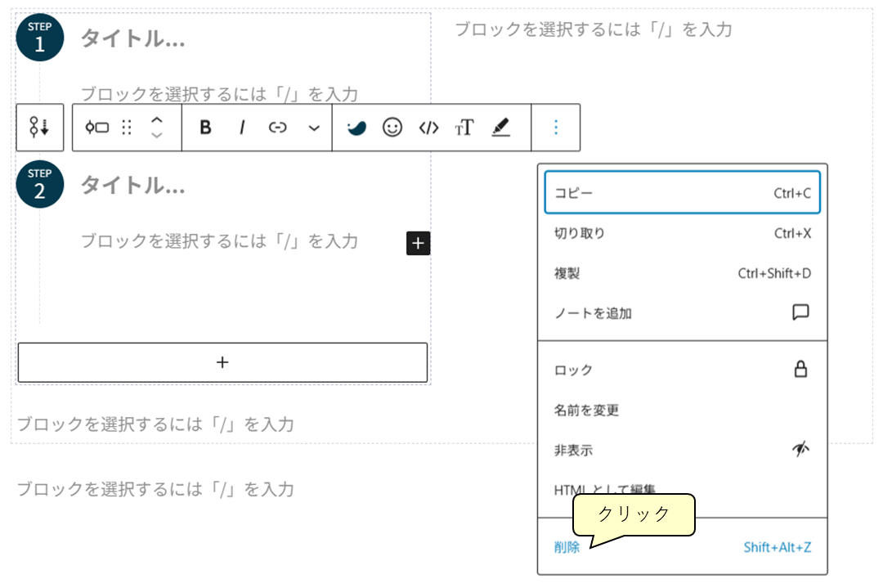Click the inline code icon
This screenshot has width=883, height=588.
(429, 128)
